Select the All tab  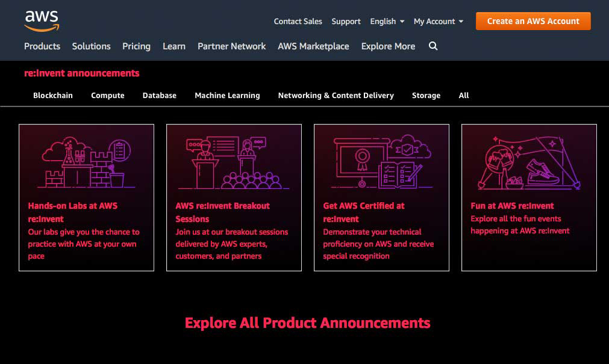tap(464, 96)
